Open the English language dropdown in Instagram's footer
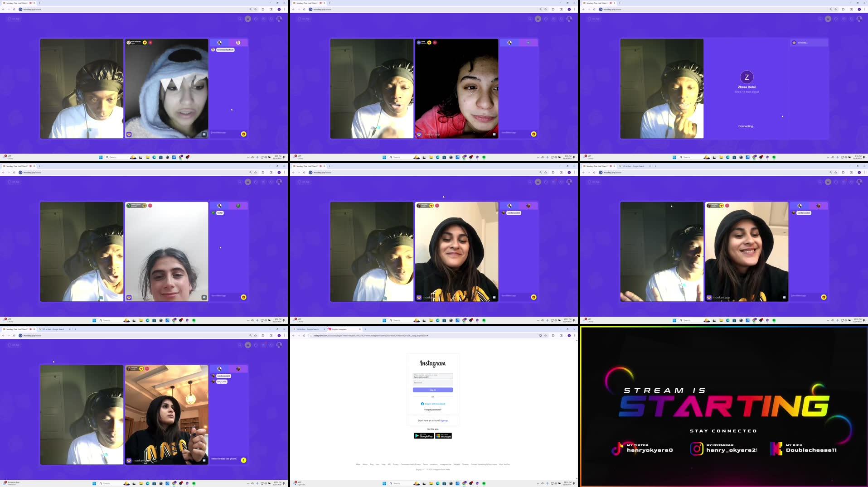The image size is (868, 487). click(x=419, y=469)
